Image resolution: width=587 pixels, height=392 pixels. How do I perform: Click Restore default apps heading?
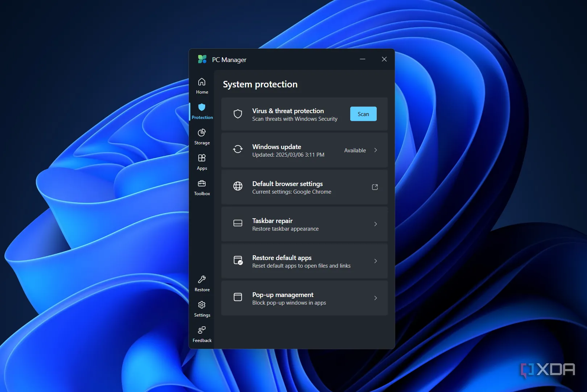[x=282, y=257]
